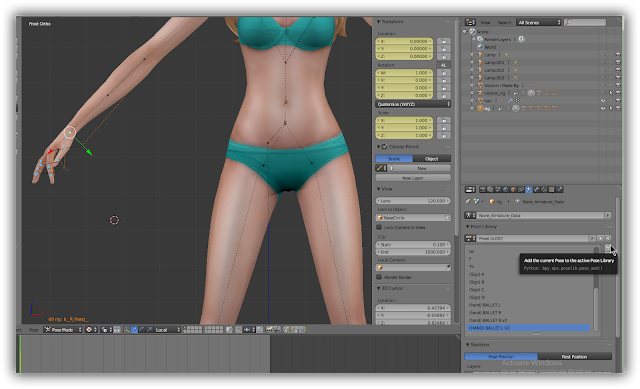Click the Lens 120.000 value slider
Image resolution: width=640 pixels, height=389 pixels.
tap(413, 201)
